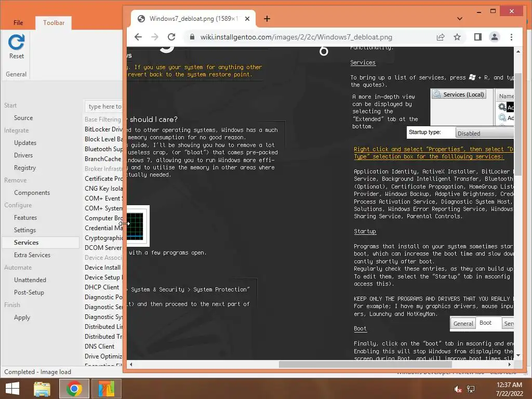
Task: Open the Chrome side panel
Action: (x=478, y=37)
